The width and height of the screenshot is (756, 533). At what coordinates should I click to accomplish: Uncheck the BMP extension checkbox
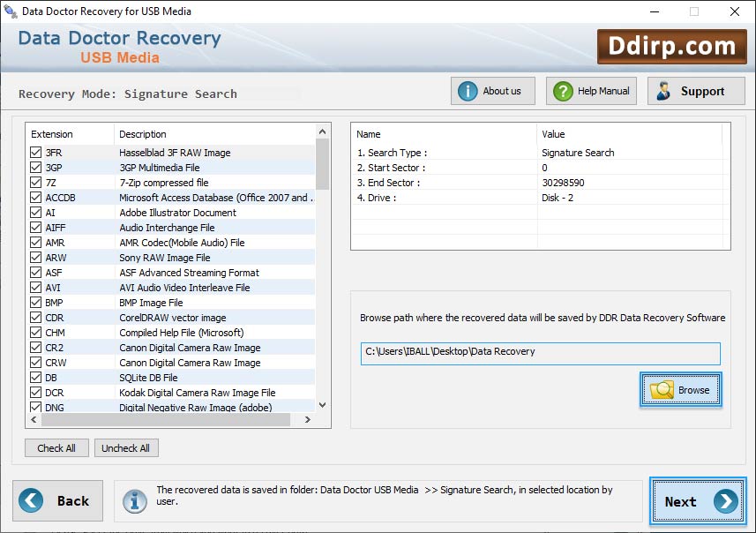click(x=35, y=303)
